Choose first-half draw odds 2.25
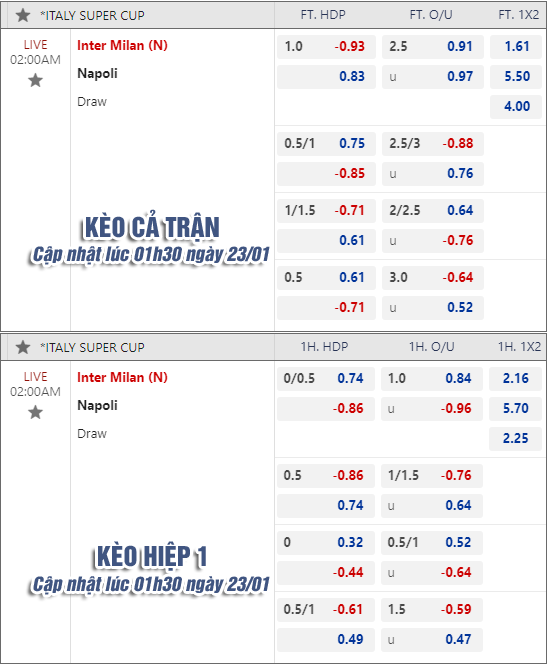547x664 pixels. point(515,438)
